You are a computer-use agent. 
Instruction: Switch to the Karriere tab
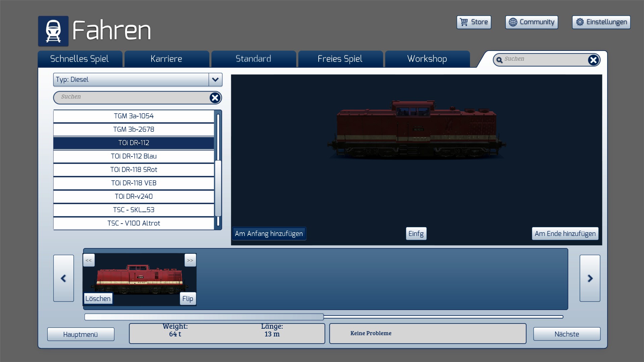[166, 59]
